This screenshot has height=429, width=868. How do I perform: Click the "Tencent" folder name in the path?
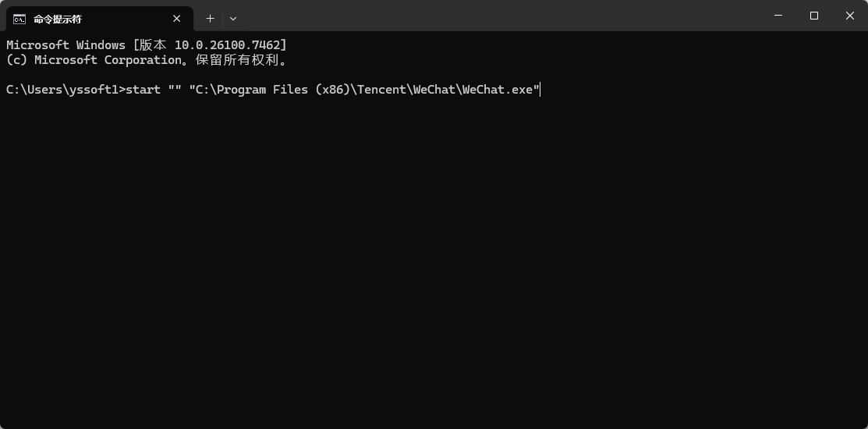tap(381, 90)
